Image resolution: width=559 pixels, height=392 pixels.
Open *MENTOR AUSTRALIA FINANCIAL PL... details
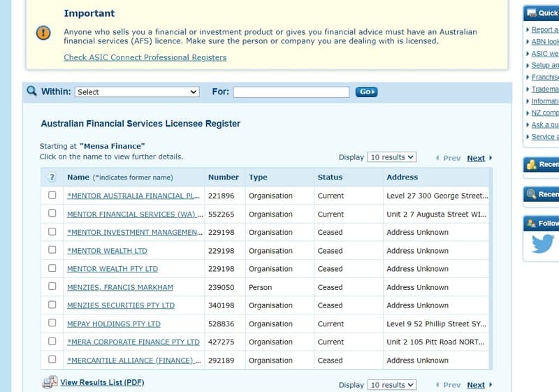(133, 196)
